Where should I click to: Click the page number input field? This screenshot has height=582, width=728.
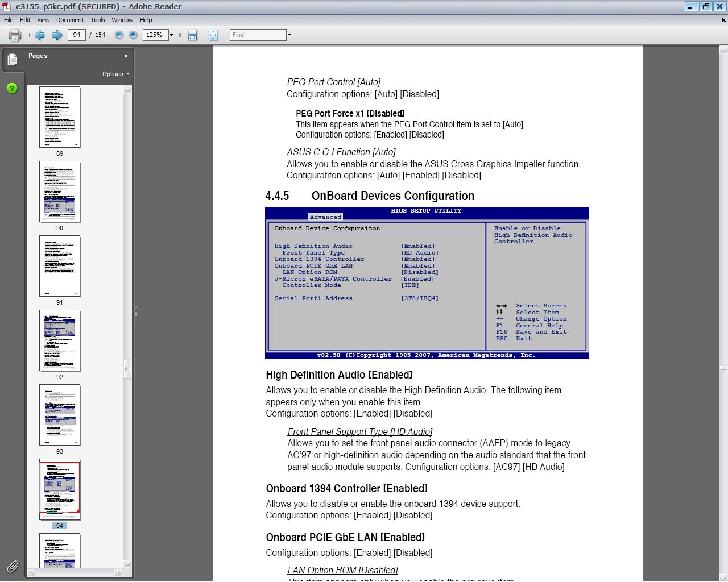point(76,35)
